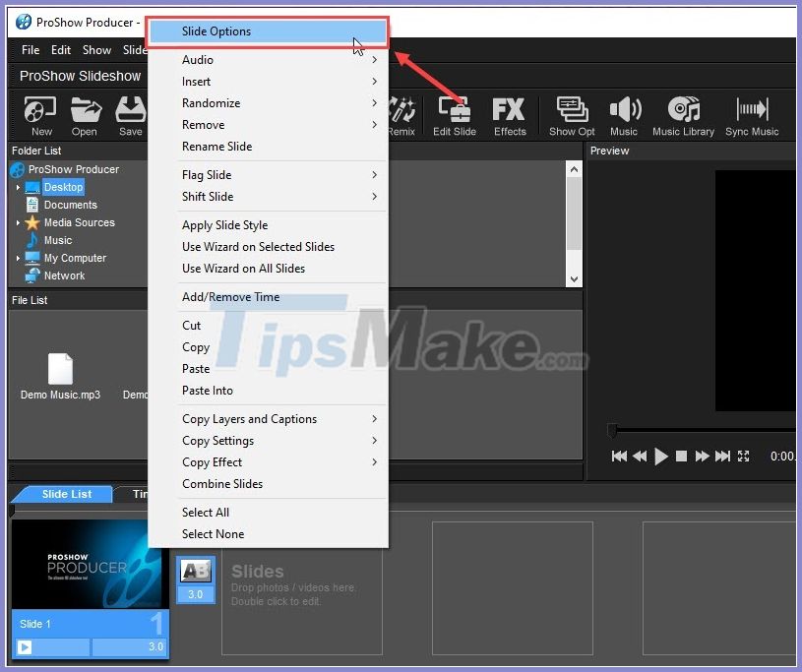Play the slideshow preview
Screen dimensions: 802x672
(x=661, y=456)
